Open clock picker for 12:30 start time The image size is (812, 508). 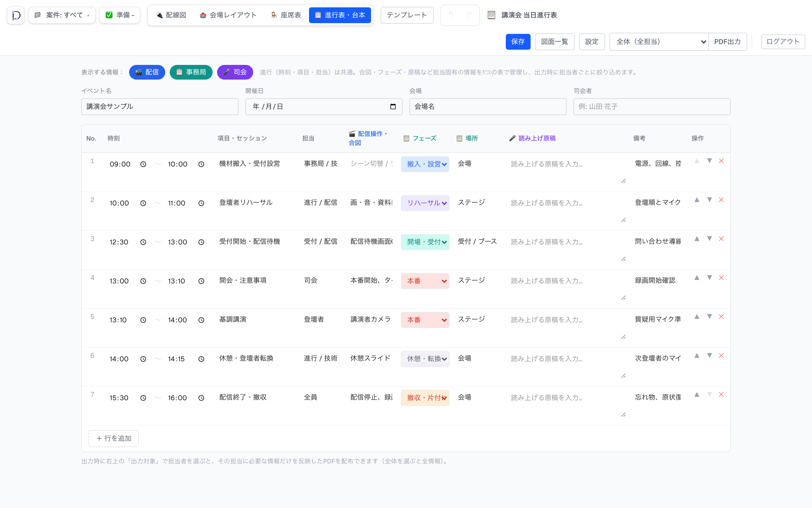(x=143, y=242)
